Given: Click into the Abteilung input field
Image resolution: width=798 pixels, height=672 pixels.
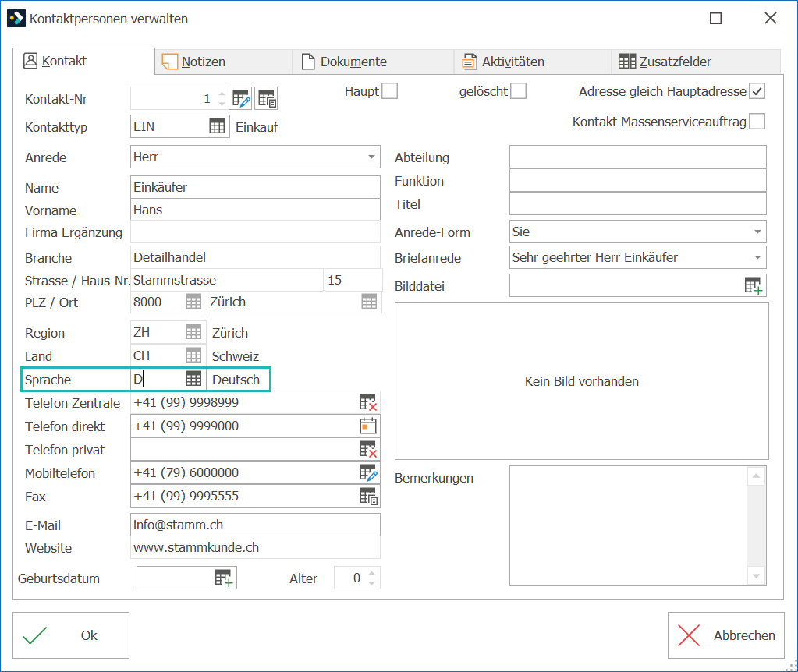Looking at the screenshot, I should [x=637, y=157].
